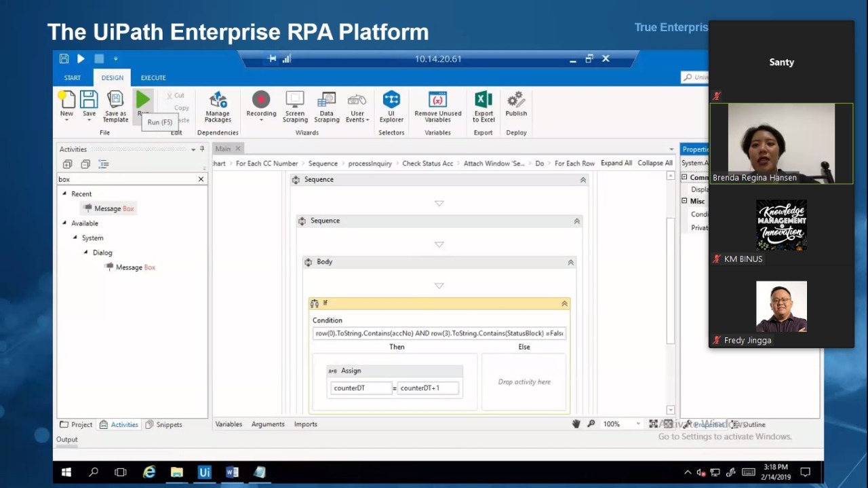Click Expand All in designer
Screen dimensions: 868x488
point(616,164)
